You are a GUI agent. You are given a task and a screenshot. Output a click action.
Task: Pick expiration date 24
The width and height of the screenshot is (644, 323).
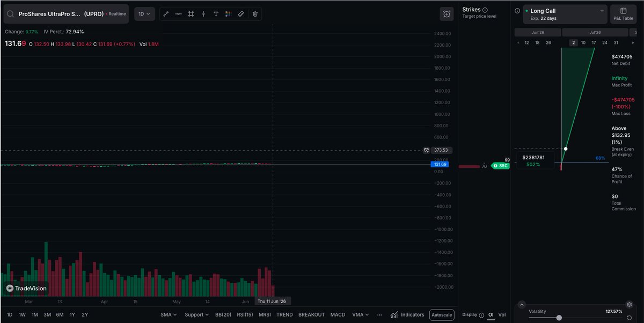(x=605, y=42)
